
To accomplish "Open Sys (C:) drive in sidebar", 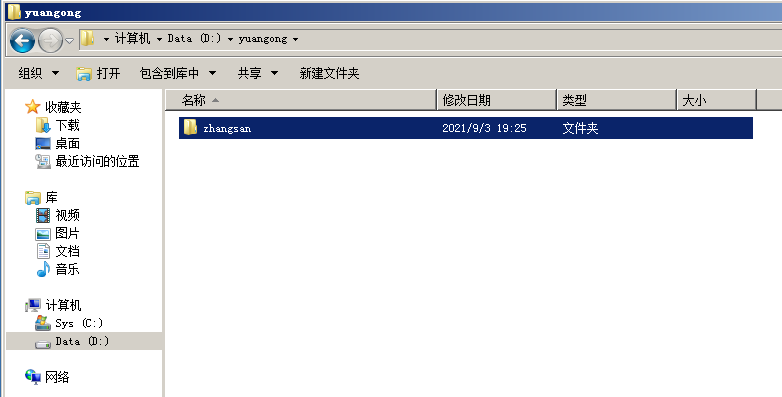I will tap(79, 323).
